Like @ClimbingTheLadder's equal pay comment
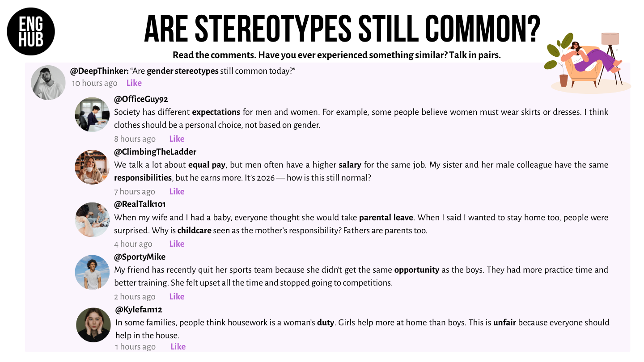The image size is (644, 362). [177, 191]
